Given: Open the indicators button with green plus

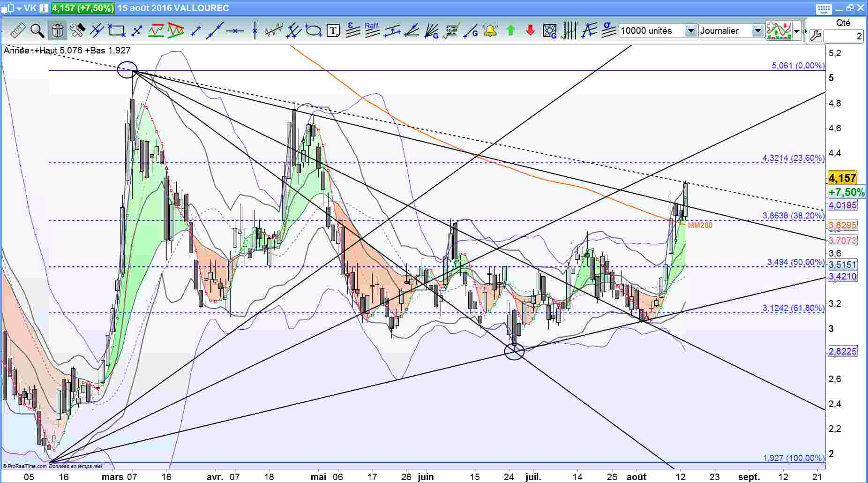Looking at the screenshot, I should coord(778,31).
